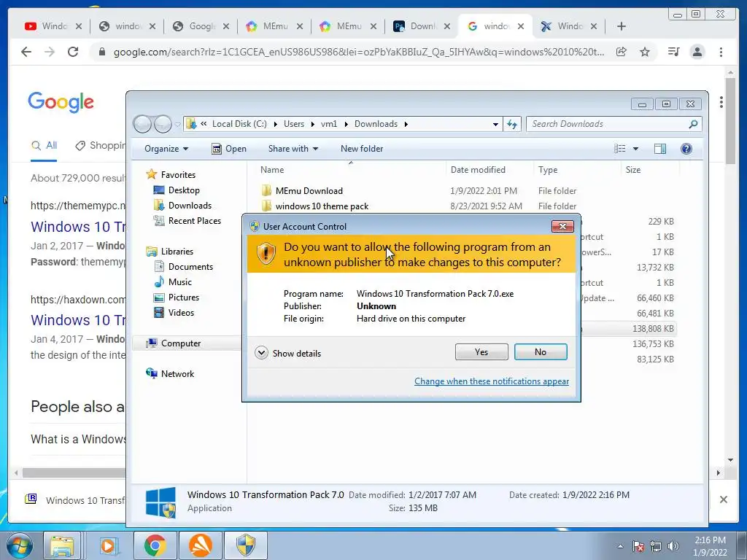Close the User Account Control dialog
This screenshot has width=747, height=560.
pos(562,226)
